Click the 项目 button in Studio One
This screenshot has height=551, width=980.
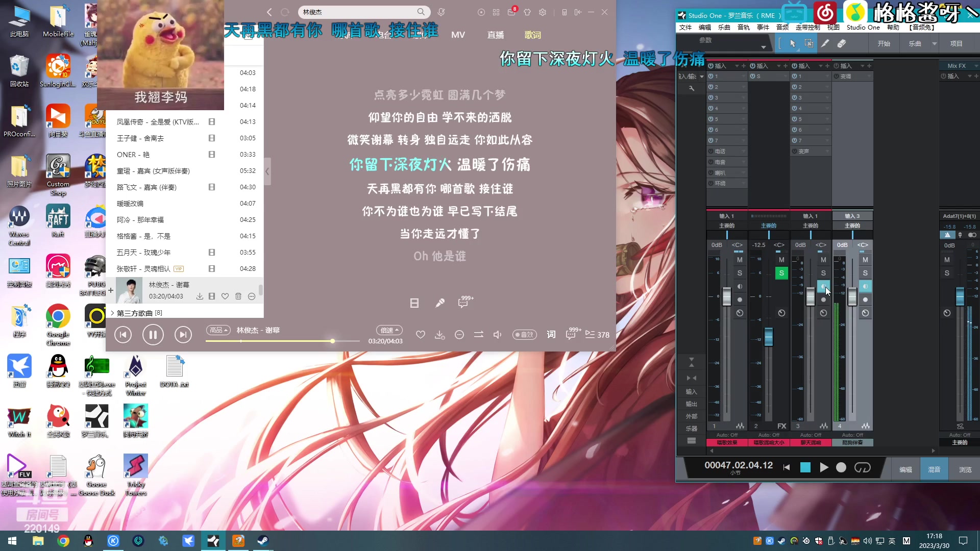click(956, 44)
